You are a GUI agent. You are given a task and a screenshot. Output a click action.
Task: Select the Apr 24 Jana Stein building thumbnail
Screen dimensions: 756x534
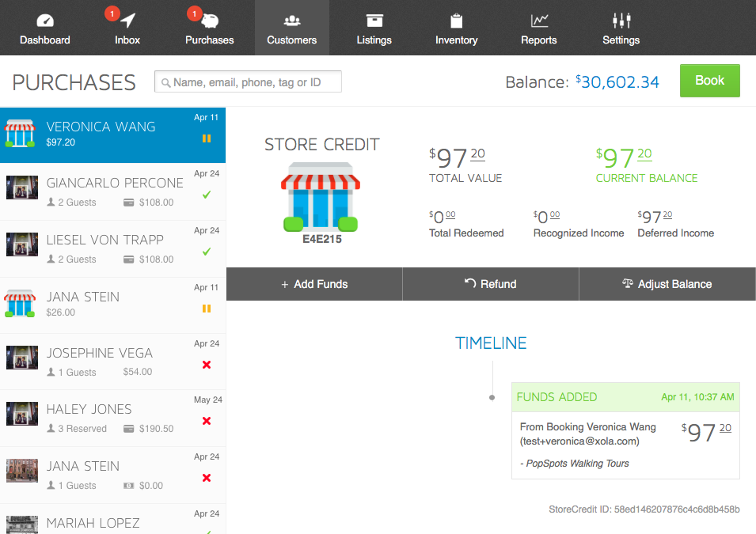coord(21,471)
